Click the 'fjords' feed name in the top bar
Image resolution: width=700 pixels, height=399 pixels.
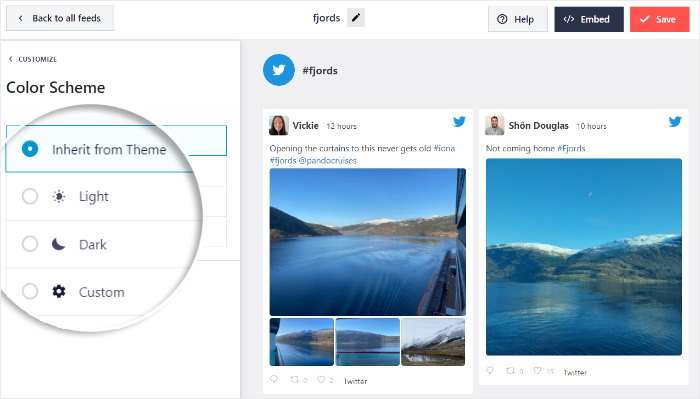point(326,18)
